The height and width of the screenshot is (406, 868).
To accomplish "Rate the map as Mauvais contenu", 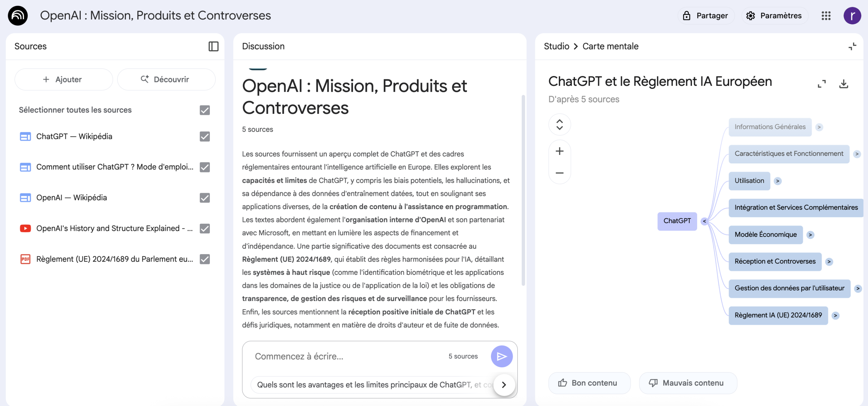I will (x=688, y=383).
